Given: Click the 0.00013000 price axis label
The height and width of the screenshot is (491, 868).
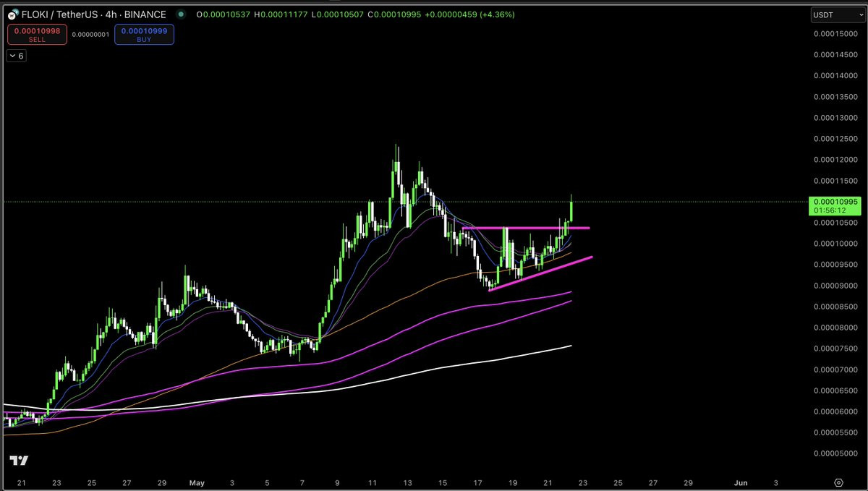Looking at the screenshot, I should point(835,117).
